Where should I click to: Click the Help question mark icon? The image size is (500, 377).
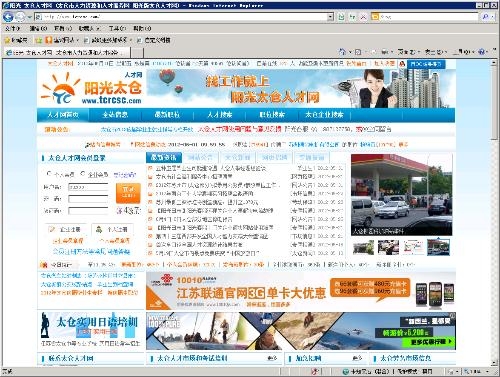(x=482, y=52)
